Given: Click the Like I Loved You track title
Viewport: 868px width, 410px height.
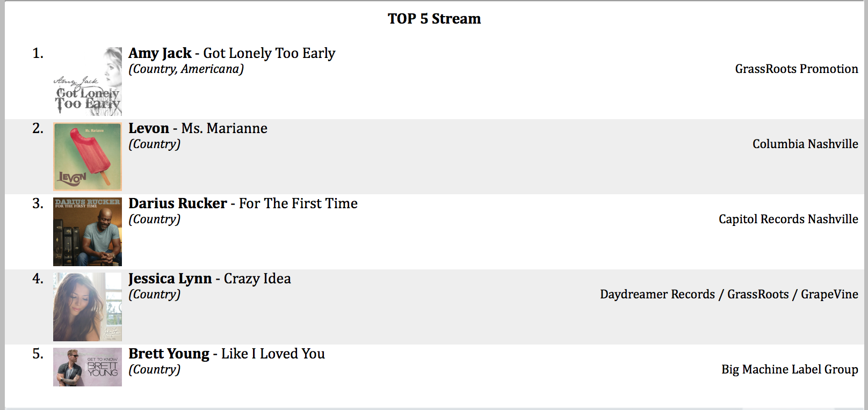Looking at the screenshot, I should (273, 354).
